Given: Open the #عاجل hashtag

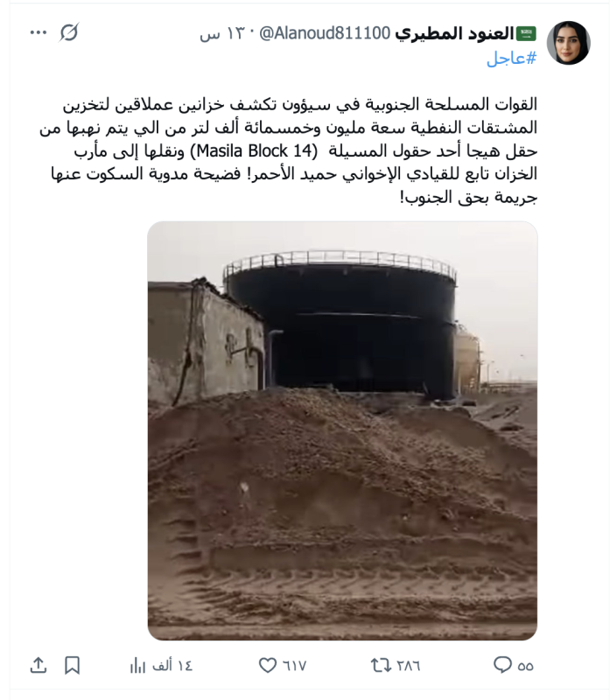Looking at the screenshot, I should click(x=511, y=58).
